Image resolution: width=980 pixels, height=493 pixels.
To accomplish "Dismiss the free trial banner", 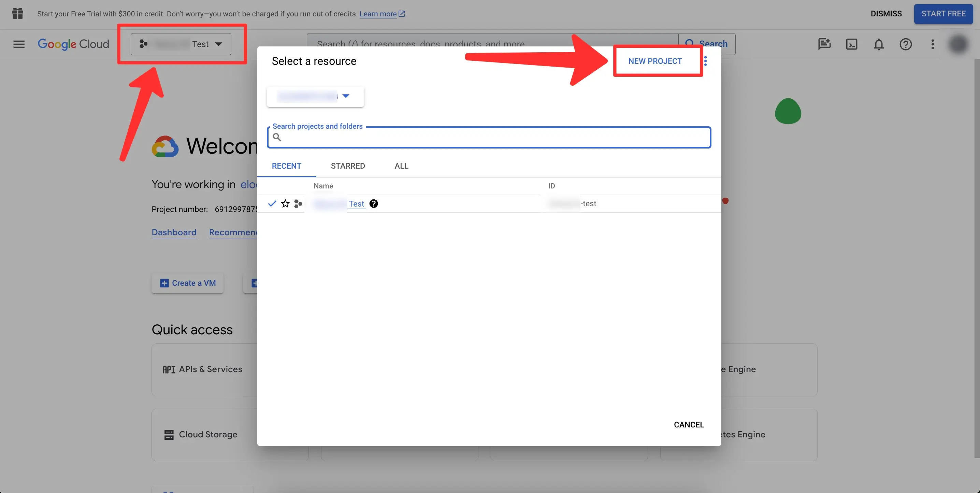I will click(886, 14).
